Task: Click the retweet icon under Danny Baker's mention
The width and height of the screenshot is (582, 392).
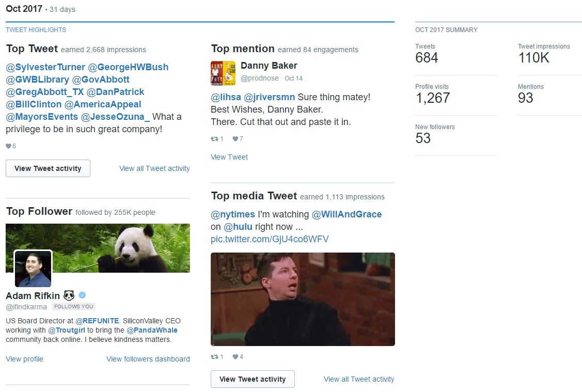Action: (214, 139)
